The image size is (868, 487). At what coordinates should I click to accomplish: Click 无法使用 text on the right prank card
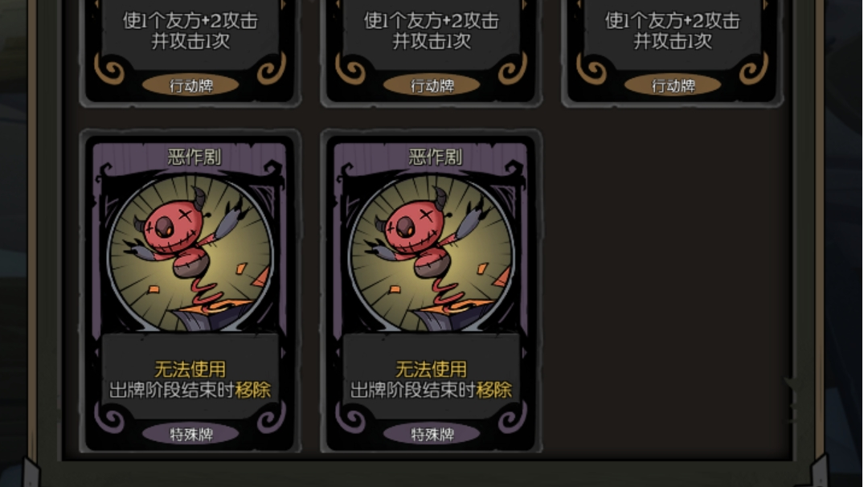432,369
